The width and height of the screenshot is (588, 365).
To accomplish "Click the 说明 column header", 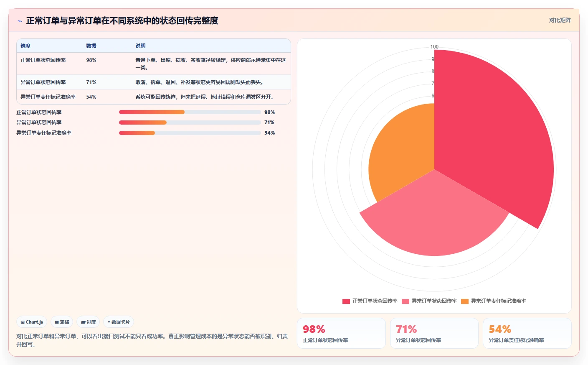I will [140, 46].
